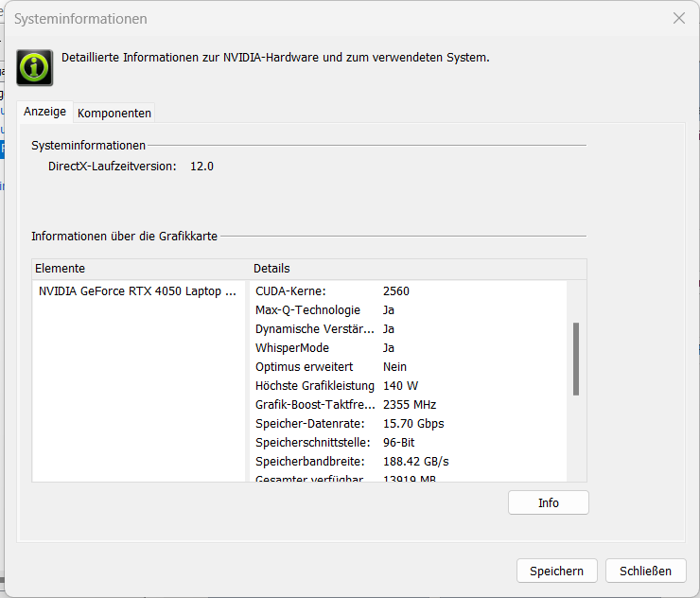Click the Speichern button
This screenshot has height=598, width=700.
tap(556, 571)
